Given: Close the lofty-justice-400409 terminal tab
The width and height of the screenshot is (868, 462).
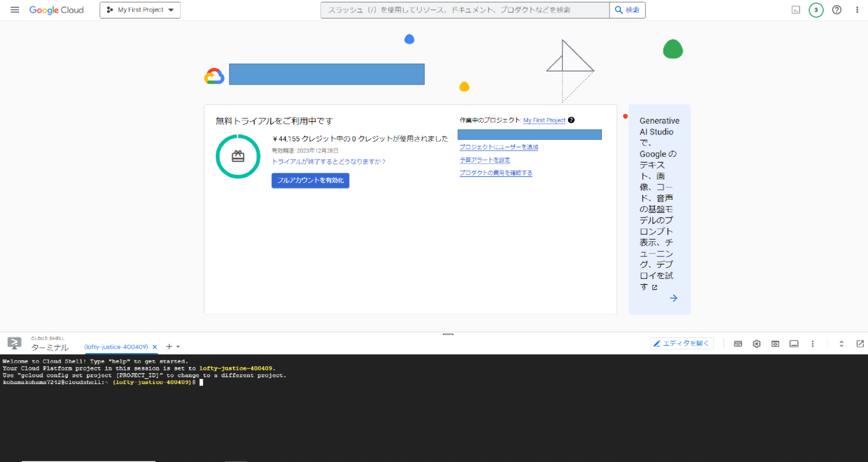Looking at the screenshot, I should point(155,347).
